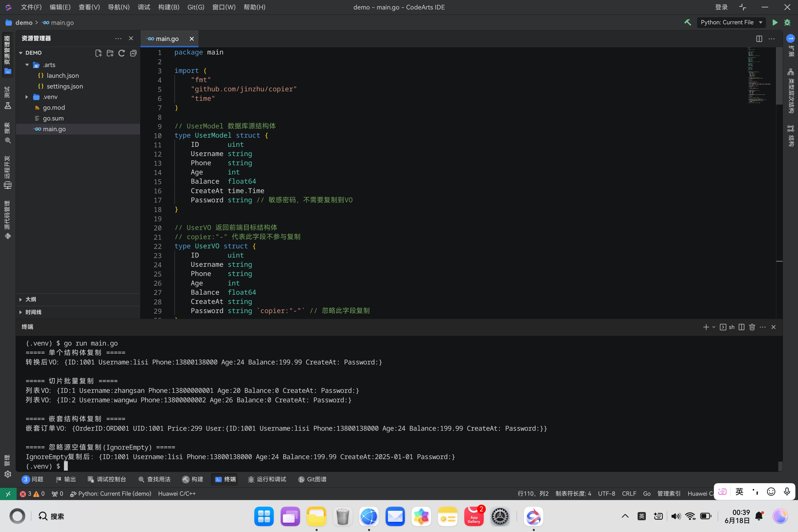The height and width of the screenshot is (532, 798).
Task: Open go.mod file
Action: [54, 108]
